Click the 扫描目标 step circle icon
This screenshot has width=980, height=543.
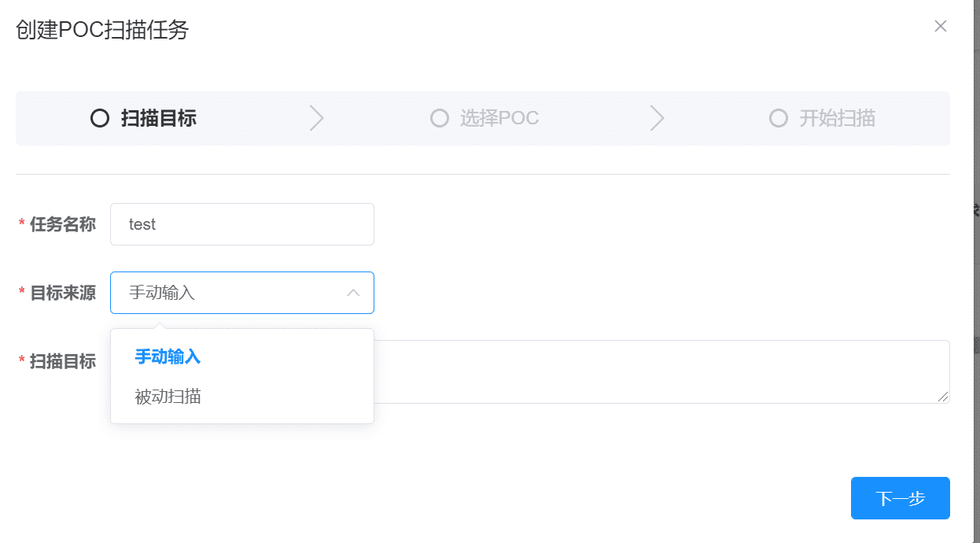tap(100, 118)
